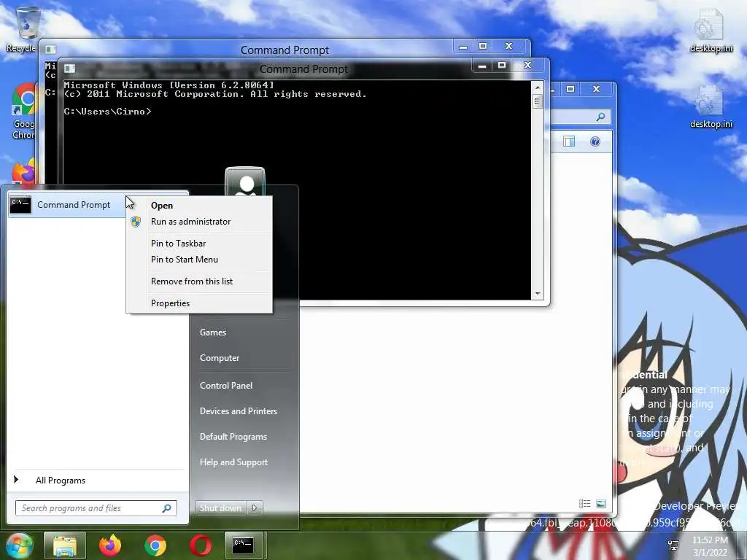Toggle the preview pane icon in Explorer window
Screen dimensions: 747x560
tap(569, 141)
